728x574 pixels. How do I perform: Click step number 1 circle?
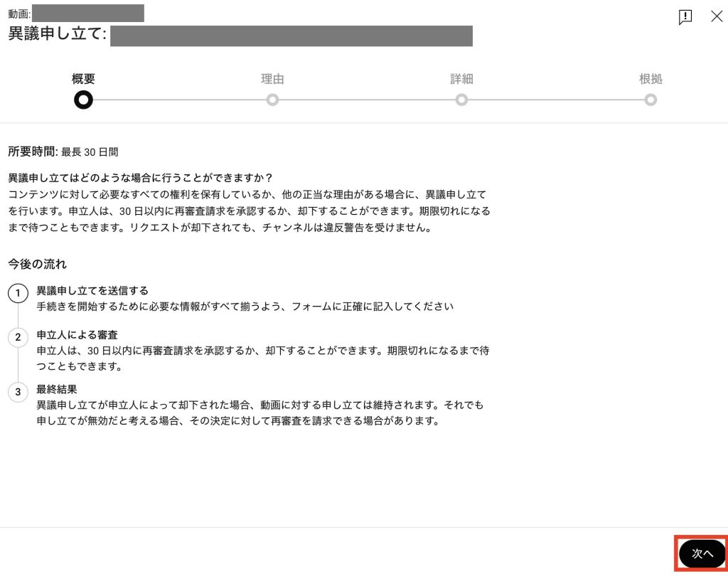click(18, 293)
